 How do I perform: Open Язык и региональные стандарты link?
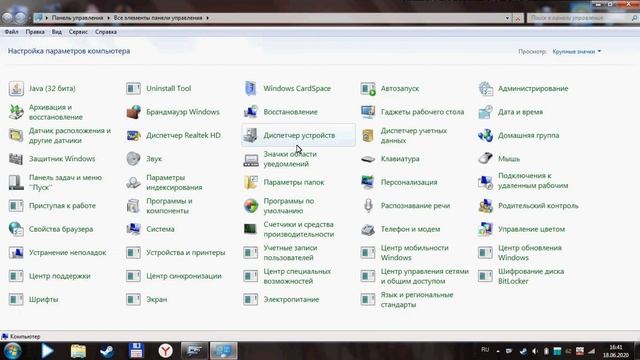417,300
